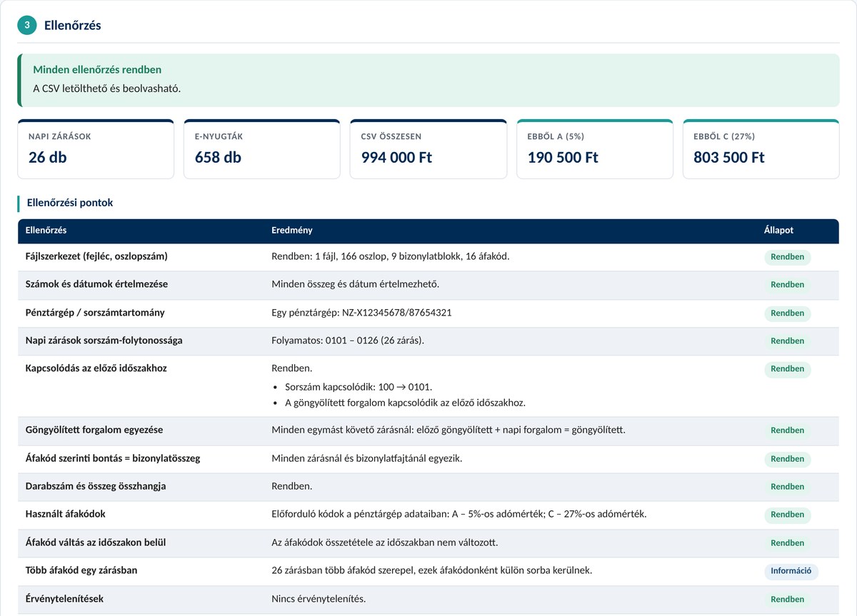Click Rendben badge for Áfakód szerinti bontás
Screen dimensions: 857x616
tap(787, 459)
